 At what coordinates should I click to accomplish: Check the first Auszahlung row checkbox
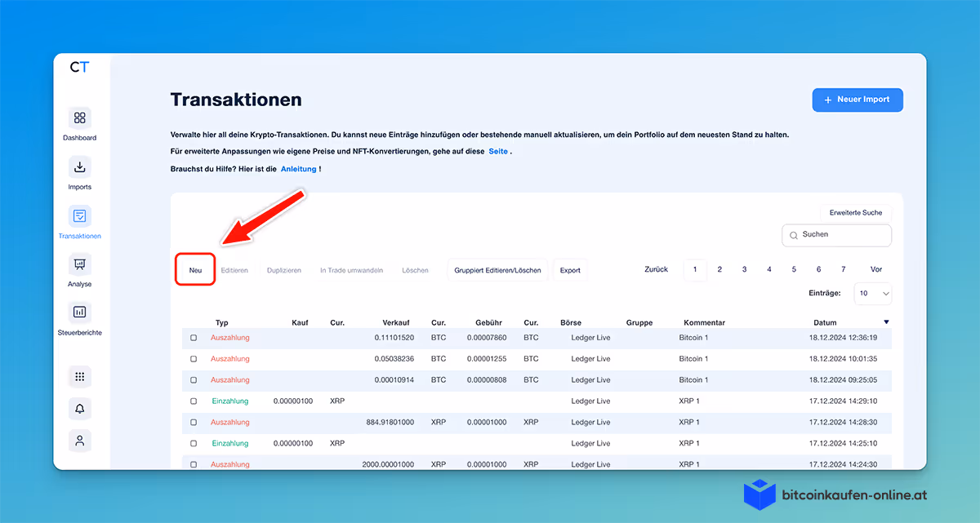194,337
